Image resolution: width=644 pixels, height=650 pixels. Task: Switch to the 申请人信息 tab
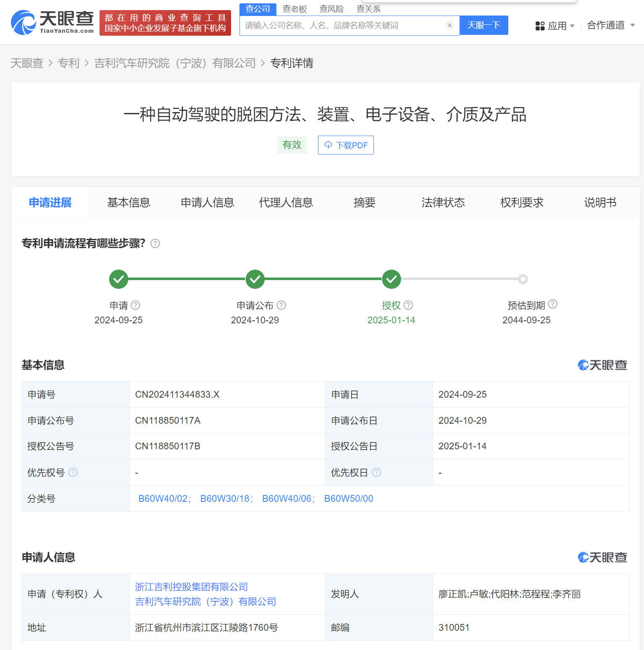coord(208,203)
